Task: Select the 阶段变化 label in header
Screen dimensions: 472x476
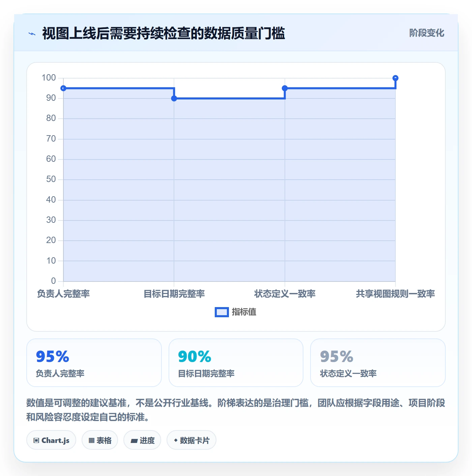Action: point(426,33)
